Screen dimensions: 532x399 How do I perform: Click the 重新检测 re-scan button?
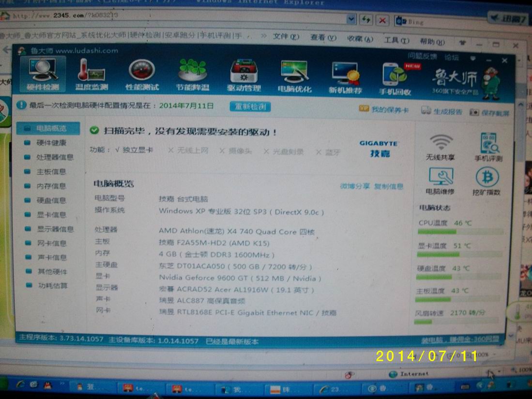pos(250,107)
